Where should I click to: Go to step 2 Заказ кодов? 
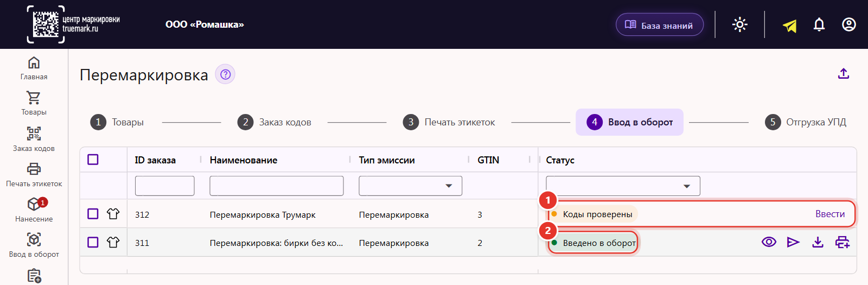tap(275, 122)
